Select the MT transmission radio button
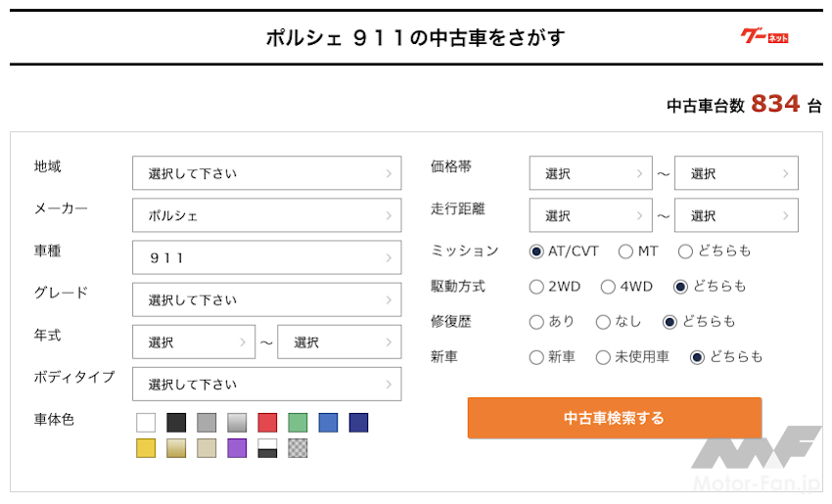The width and height of the screenshot is (832, 504). point(626,252)
